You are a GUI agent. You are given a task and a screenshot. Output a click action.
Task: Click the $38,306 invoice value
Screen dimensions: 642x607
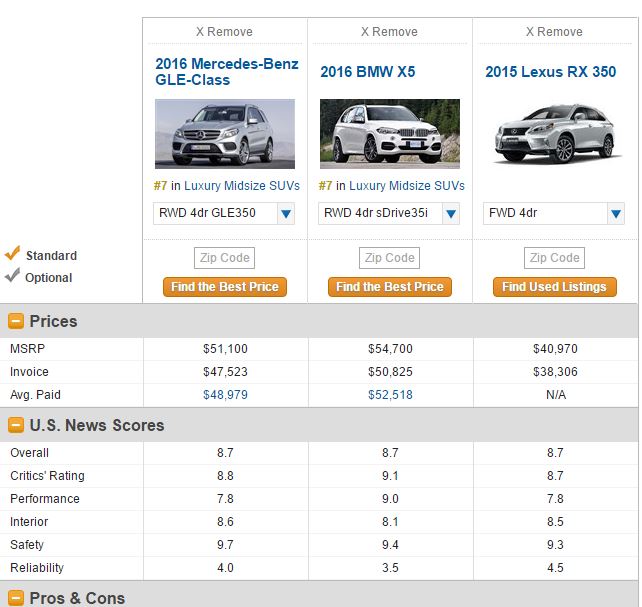(x=556, y=372)
